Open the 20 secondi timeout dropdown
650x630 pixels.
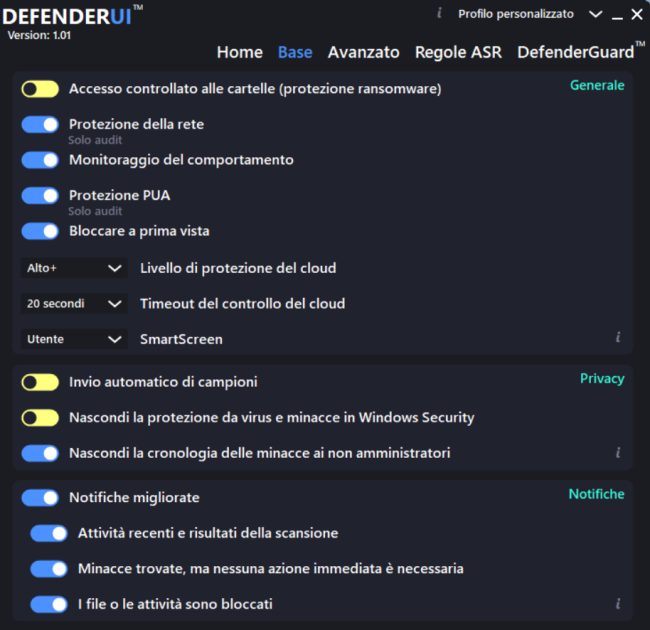click(x=74, y=303)
